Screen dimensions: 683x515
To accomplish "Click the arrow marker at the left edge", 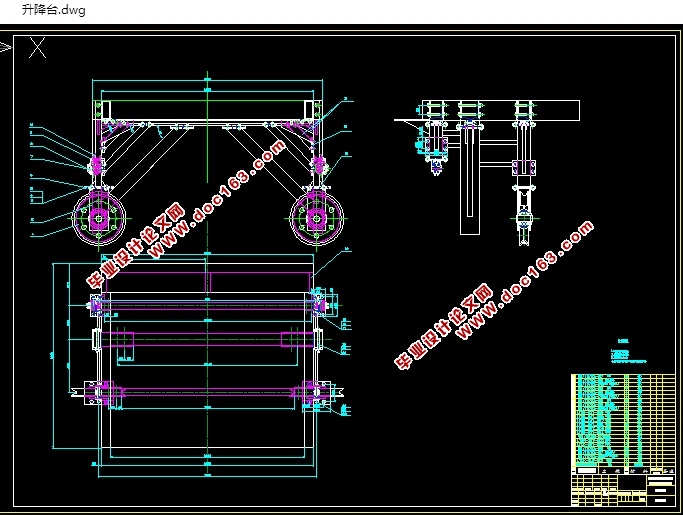I will pyautogui.click(x=6, y=47).
